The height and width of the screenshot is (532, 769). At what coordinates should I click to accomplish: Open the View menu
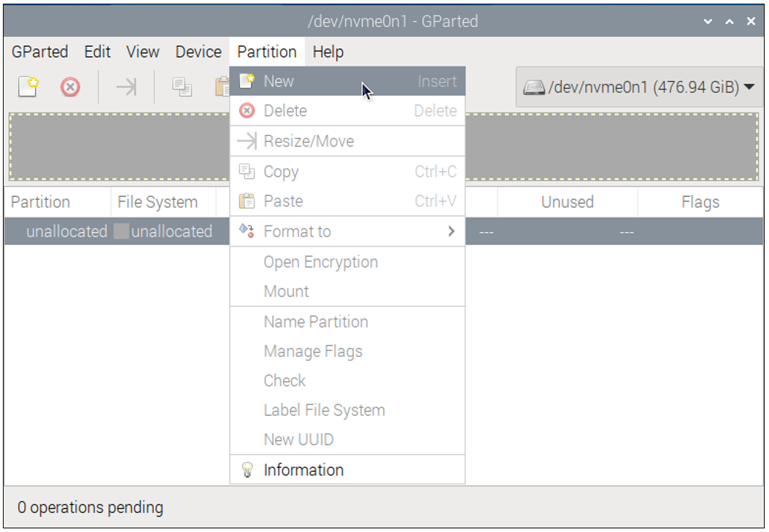(x=143, y=52)
